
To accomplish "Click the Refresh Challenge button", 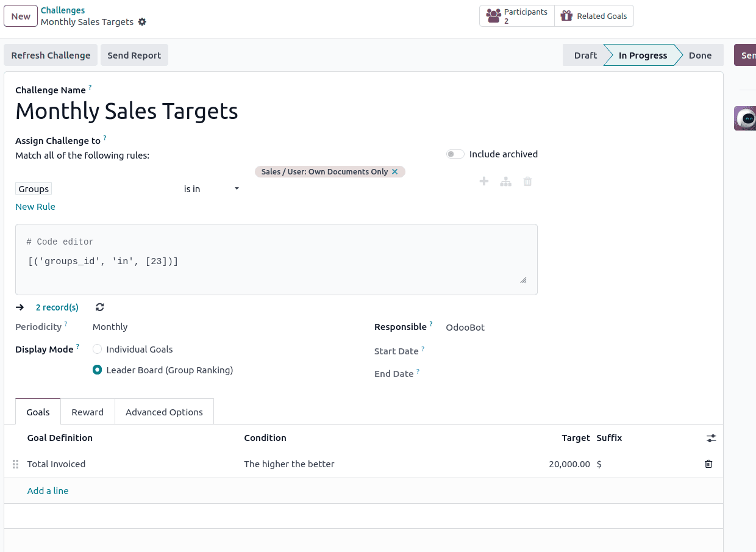I will tap(51, 55).
